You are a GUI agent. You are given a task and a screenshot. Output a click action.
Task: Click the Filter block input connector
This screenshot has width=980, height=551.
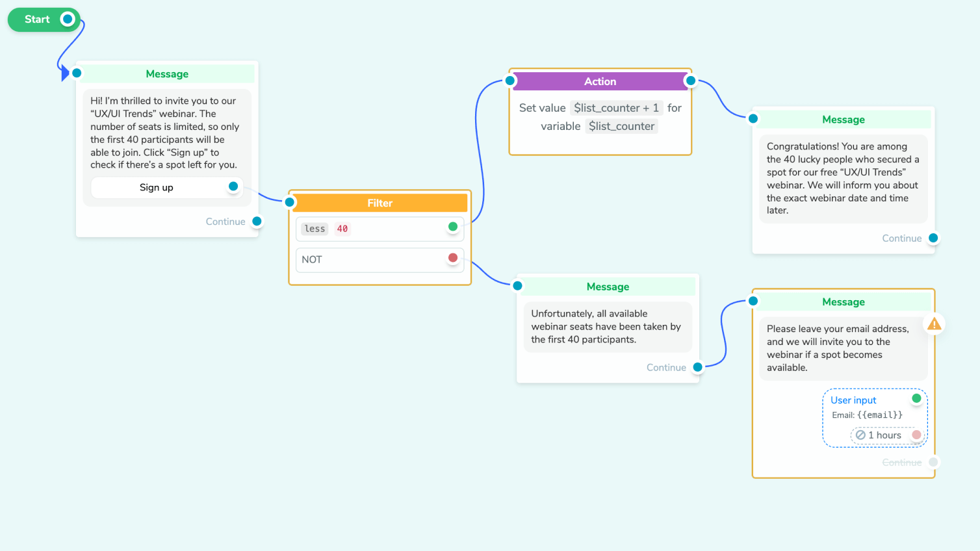pos(290,202)
